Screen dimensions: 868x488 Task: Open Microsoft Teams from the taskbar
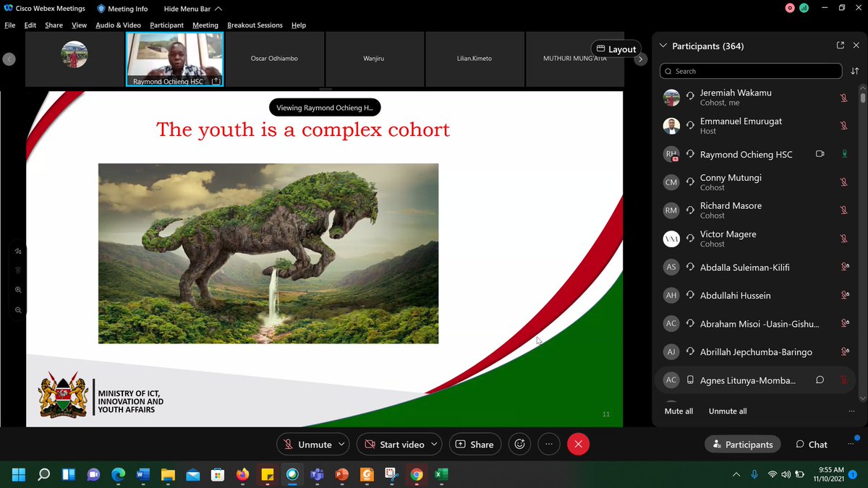pos(317,474)
